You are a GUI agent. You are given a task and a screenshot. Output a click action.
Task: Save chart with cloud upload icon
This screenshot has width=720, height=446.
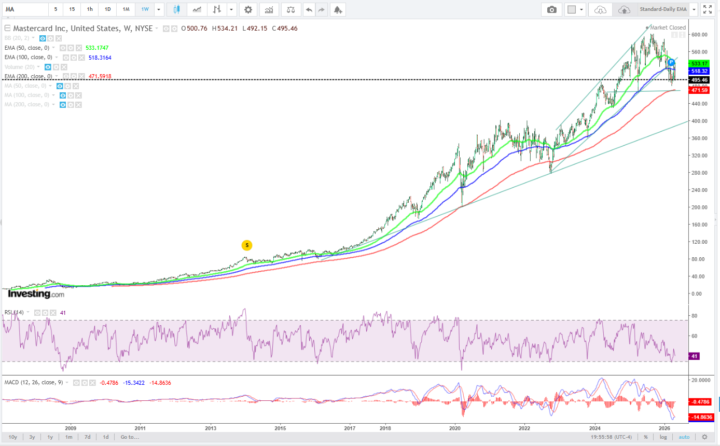tap(624, 9)
